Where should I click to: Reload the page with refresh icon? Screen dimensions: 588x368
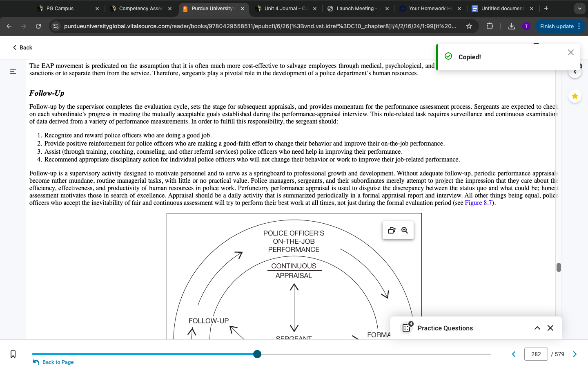pyautogui.click(x=38, y=26)
